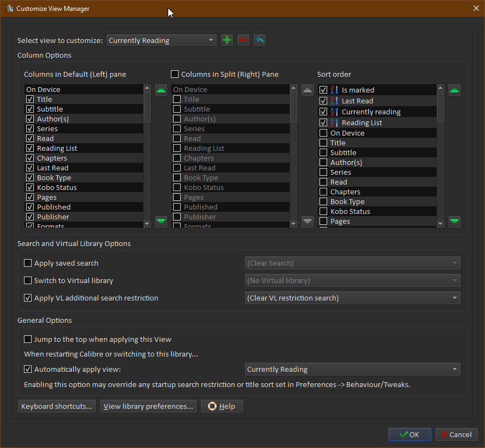Move sort order item up with green arrow
The width and height of the screenshot is (485, 448).
454,90
